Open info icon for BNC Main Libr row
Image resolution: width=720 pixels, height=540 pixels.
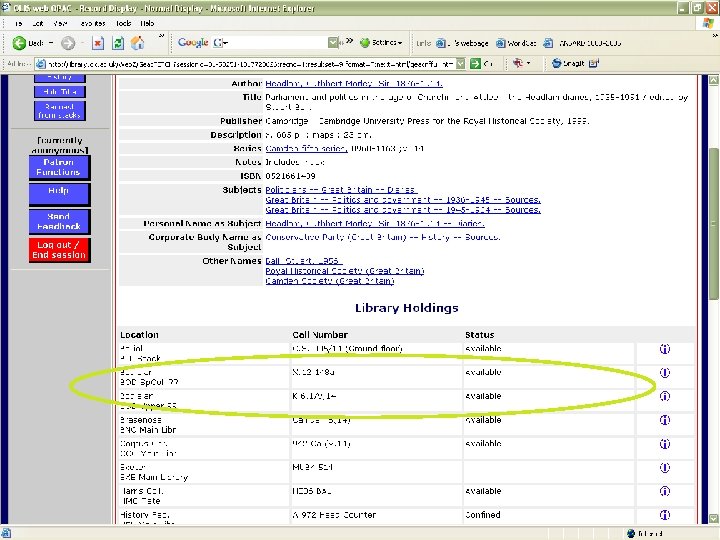click(x=664, y=420)
